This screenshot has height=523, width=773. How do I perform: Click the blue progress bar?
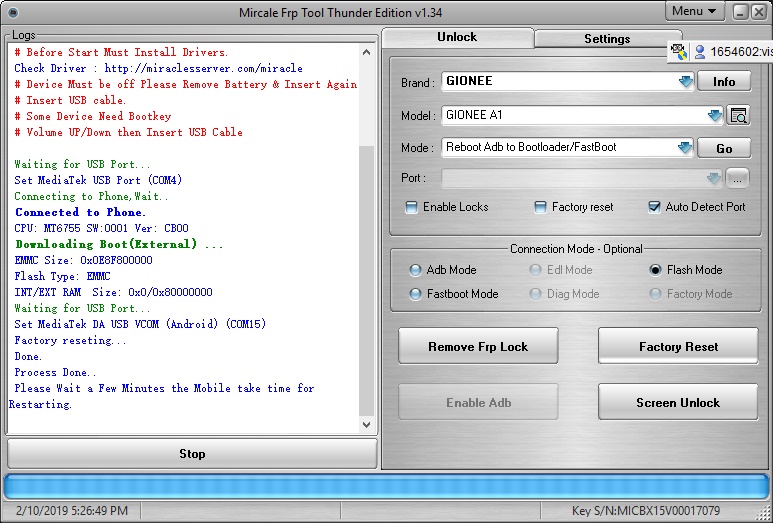point(386,487)
